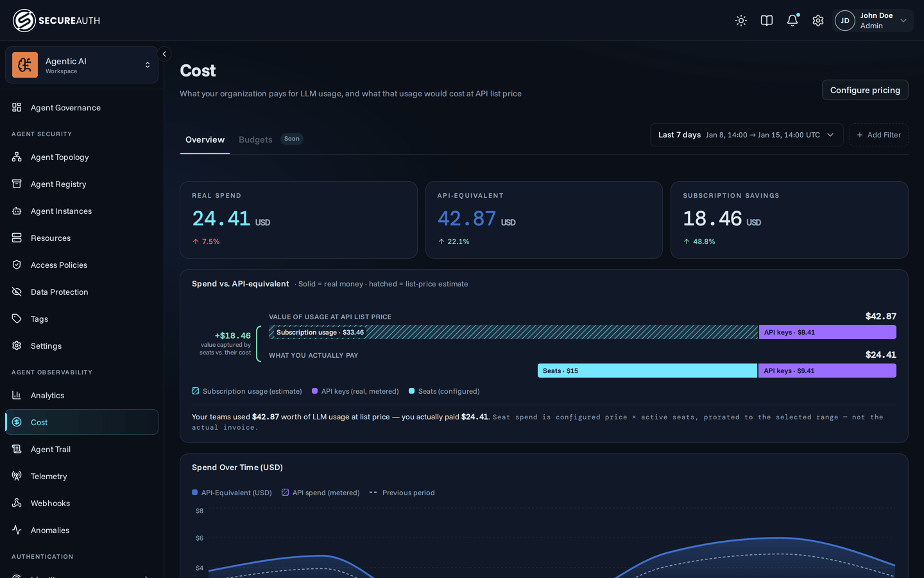Expand the John Doe account menu chevron
The image size is (924, 578).
click(903, 21)
